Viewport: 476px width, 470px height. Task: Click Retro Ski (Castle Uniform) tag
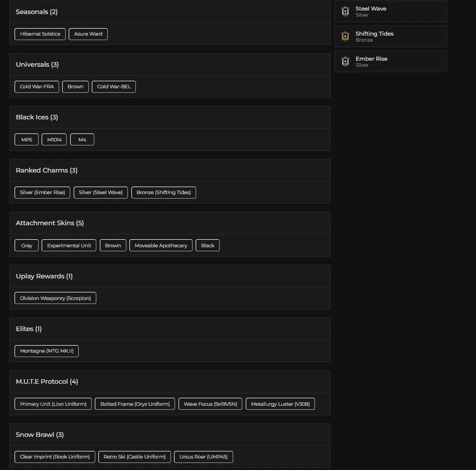click(134, 457)
